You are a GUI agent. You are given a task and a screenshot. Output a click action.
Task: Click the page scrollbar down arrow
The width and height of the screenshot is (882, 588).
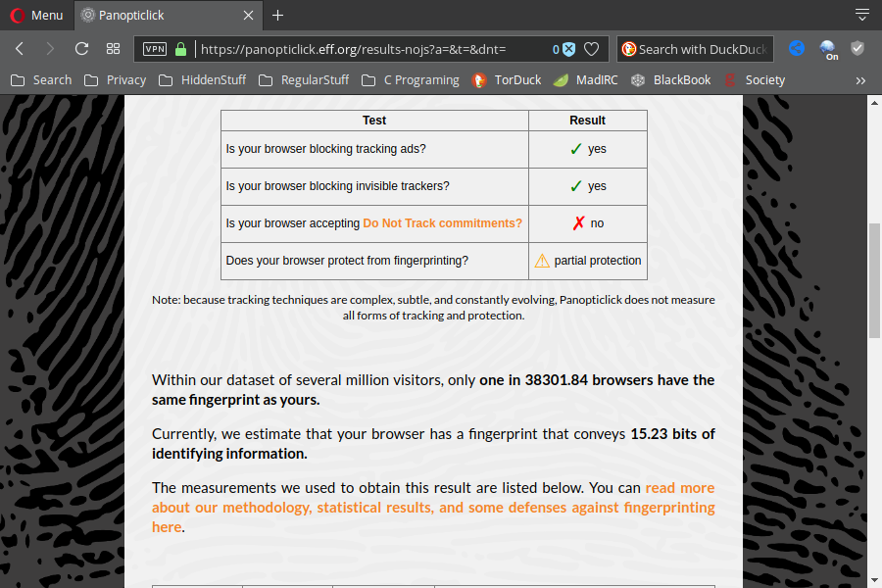coord(874,580)
